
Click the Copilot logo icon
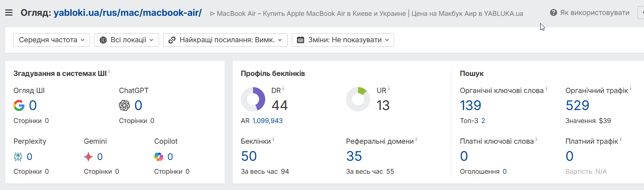coord(159,157)
